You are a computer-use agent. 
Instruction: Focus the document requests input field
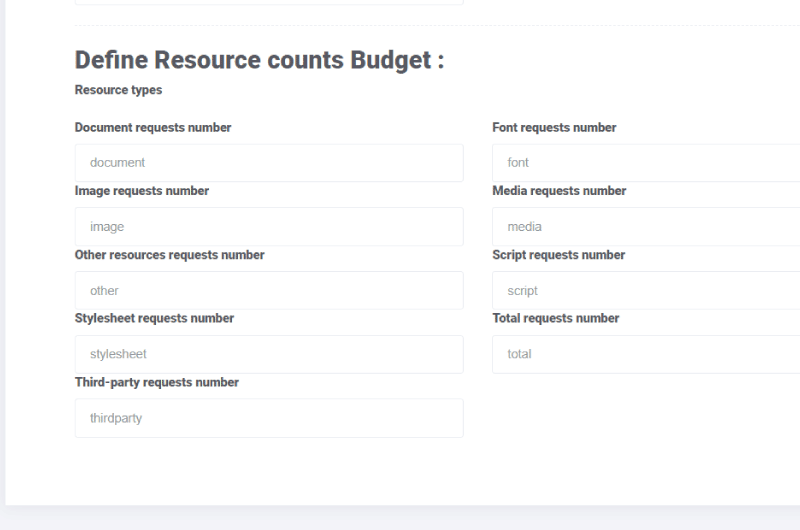click(269, 163)
